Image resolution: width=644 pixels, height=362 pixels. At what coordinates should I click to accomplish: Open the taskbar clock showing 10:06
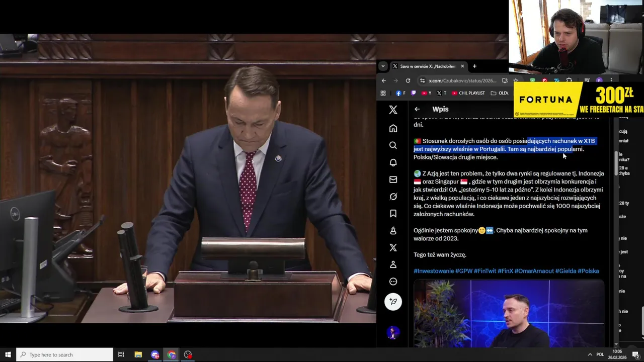click(618, 354)
